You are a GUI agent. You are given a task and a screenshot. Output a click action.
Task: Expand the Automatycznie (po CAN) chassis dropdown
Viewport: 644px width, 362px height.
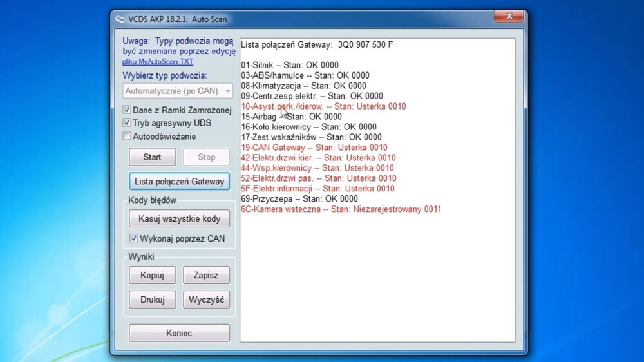(x=227, y=91)
